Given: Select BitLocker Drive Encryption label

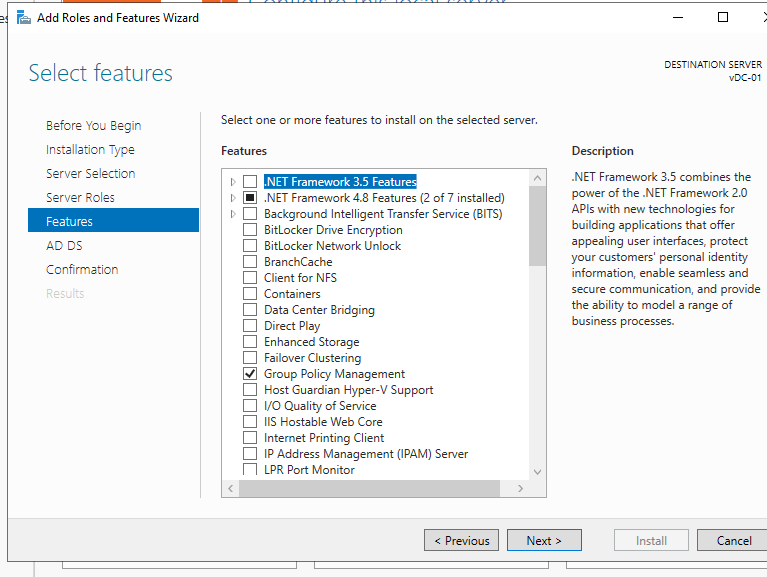Looking at the screenshot, I should tap(333, 230).
